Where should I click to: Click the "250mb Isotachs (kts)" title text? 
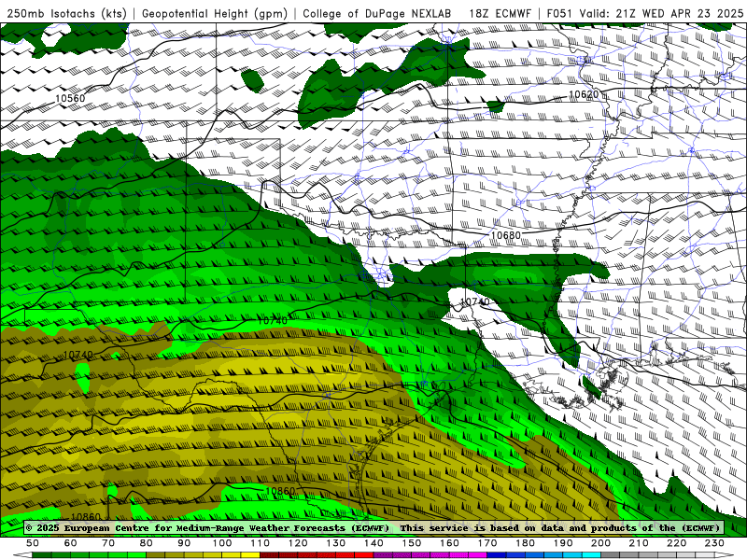[x=66, y=13]
